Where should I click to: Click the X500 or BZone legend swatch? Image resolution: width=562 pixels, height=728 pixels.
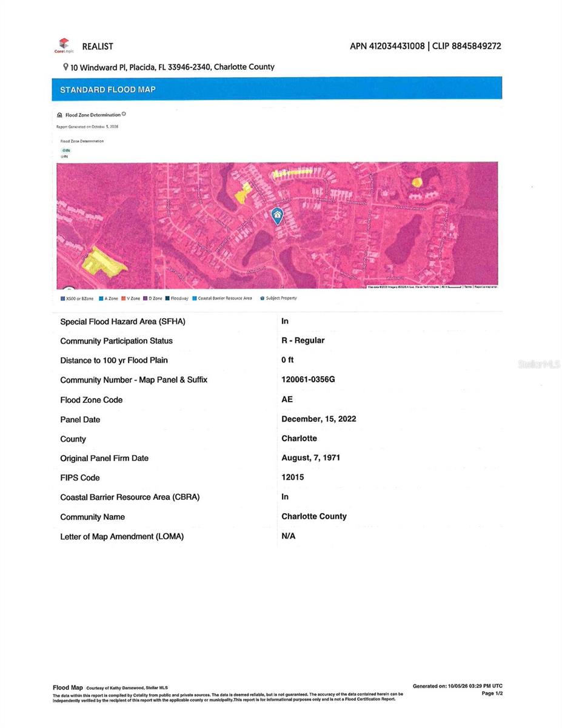coord(62,298)
